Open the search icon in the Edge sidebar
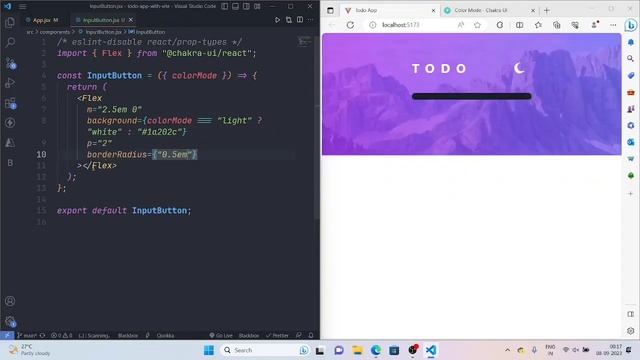The image size is (640, 360). (x=631, y=59)
